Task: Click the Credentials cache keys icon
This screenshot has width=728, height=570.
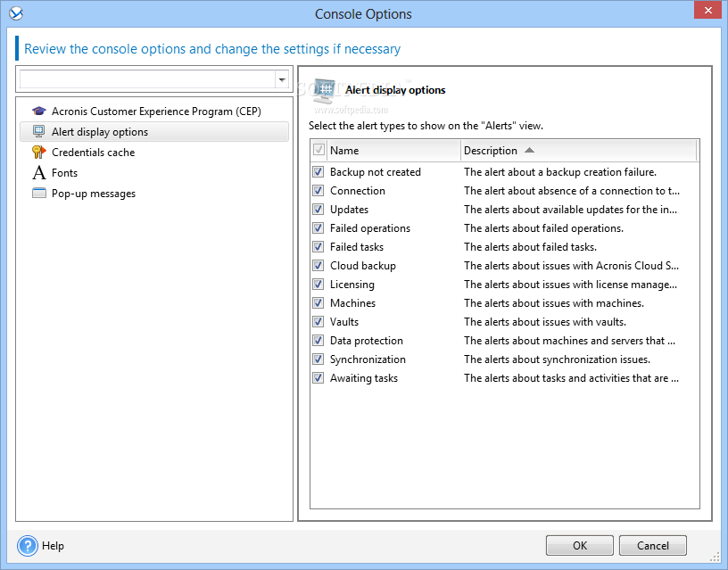Action: (x=39, y=152)
